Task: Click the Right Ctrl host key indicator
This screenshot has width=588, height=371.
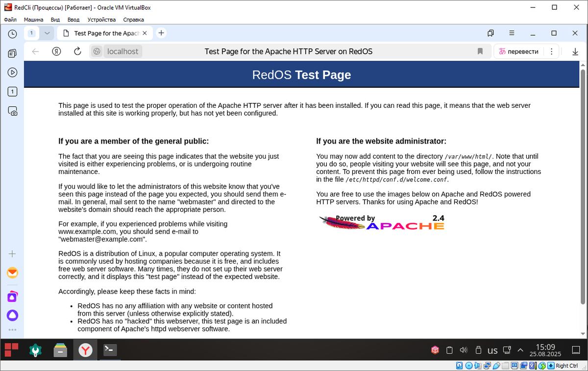Action: click(x=566, y=366)
